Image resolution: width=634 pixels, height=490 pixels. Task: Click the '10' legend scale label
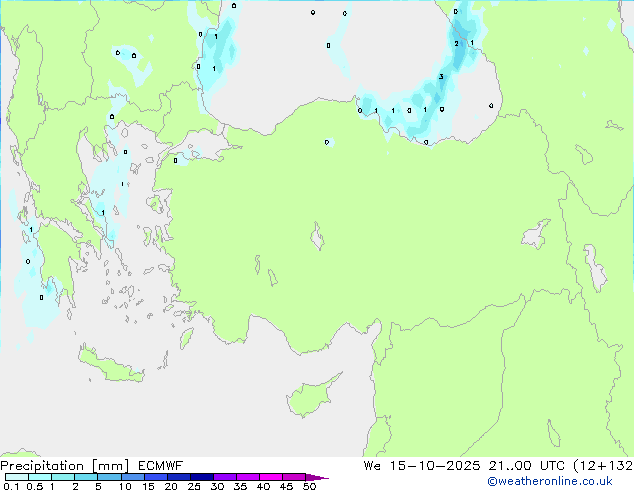point(125,486)
